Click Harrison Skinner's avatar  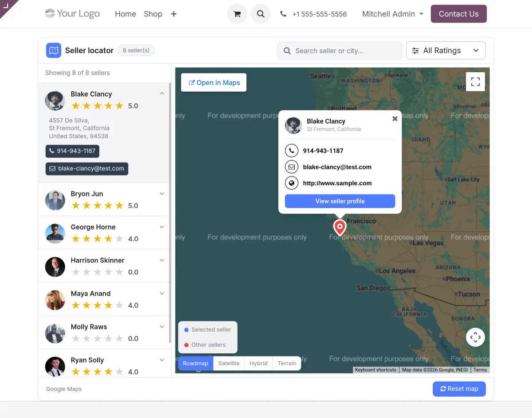coord(55,267)
